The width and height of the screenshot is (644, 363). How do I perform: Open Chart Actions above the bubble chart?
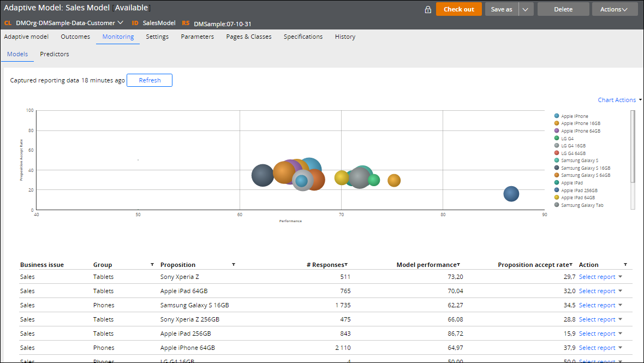click(x=617, y=100)
